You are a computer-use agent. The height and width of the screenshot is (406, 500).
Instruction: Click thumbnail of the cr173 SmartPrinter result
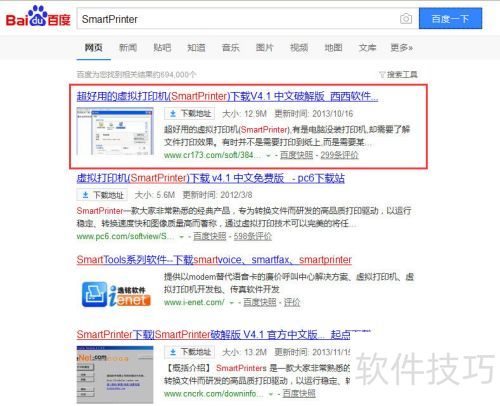[115, 131]
